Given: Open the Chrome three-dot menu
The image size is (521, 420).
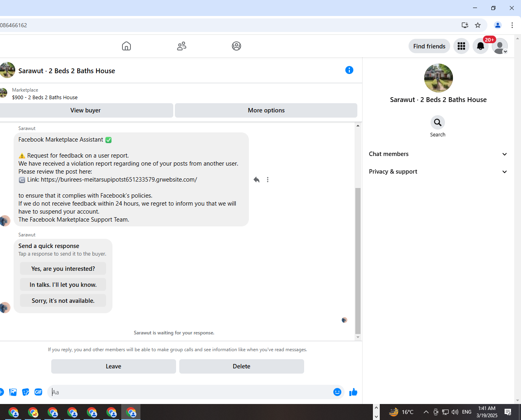Looking at the screenshot, I should (512, 25).
